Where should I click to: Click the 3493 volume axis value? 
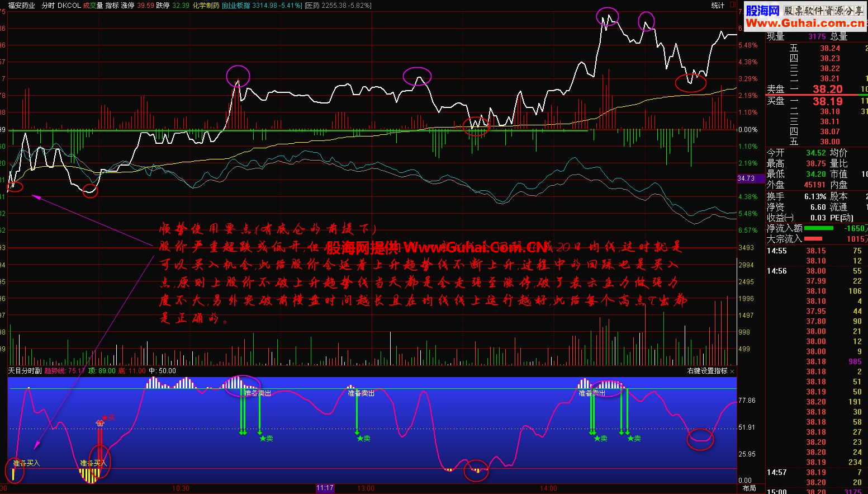pyautogui.click(x=746, y=248)
